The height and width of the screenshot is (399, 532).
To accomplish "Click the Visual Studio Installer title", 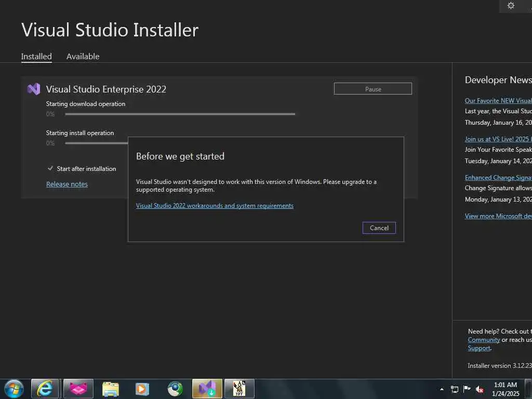I will (110, 30).
